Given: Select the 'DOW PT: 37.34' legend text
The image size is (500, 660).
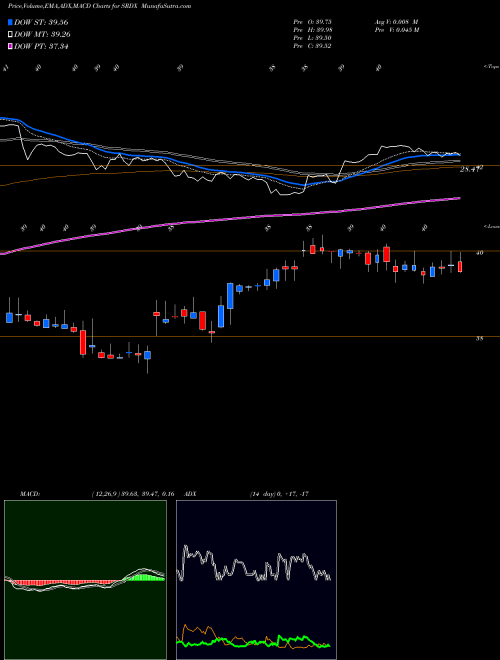Looking at the screenshot, I should point(41,46).
